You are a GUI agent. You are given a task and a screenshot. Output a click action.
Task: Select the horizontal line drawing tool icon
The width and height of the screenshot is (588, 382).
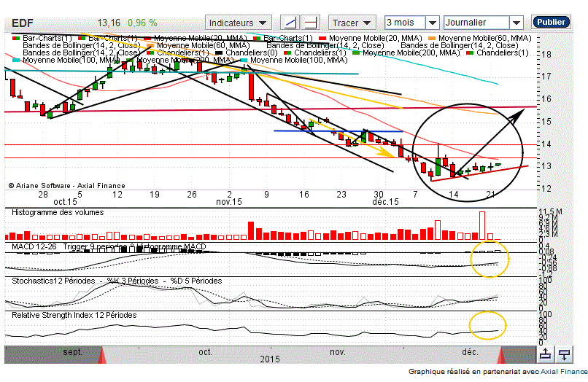[311, 23]
